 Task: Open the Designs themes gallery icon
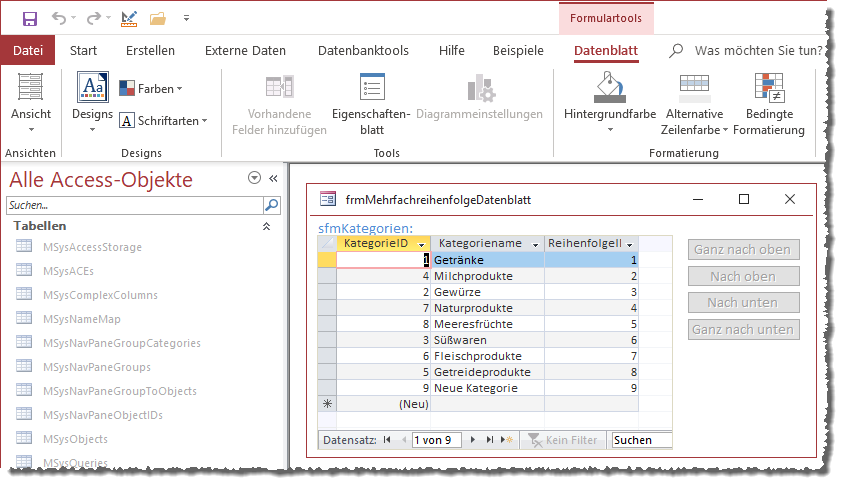pos(93,86)
